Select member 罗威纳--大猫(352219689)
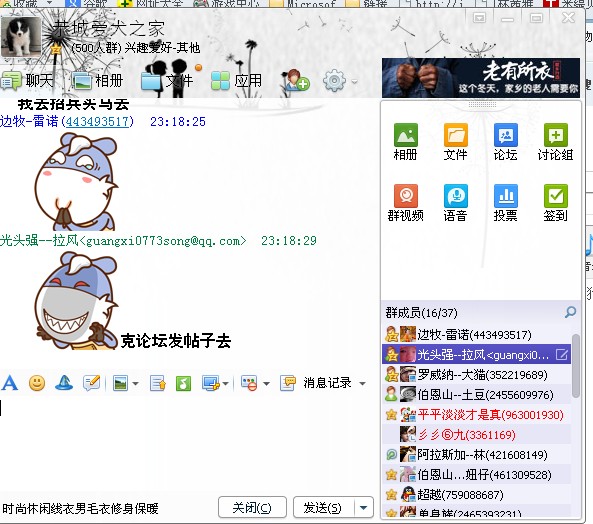 [x=477, y=375]
